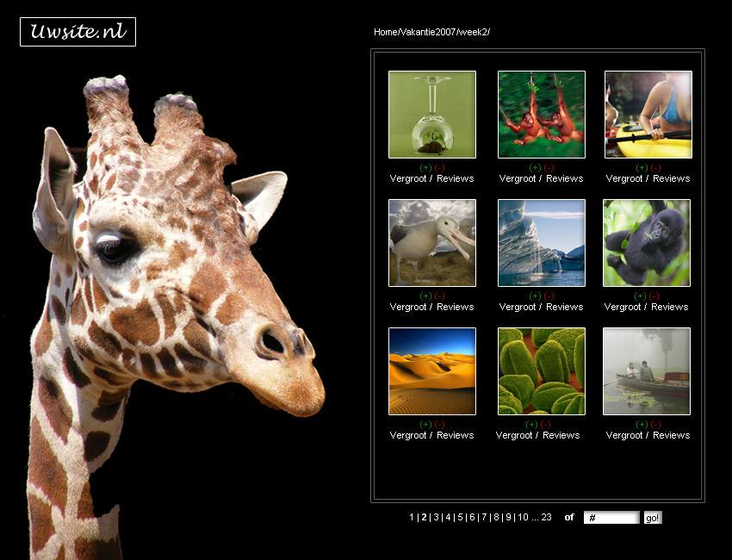Viewport: 732px width, 560px height.
Task: Go to the Home breadcrumb link
Action: (x=385, y=32)
